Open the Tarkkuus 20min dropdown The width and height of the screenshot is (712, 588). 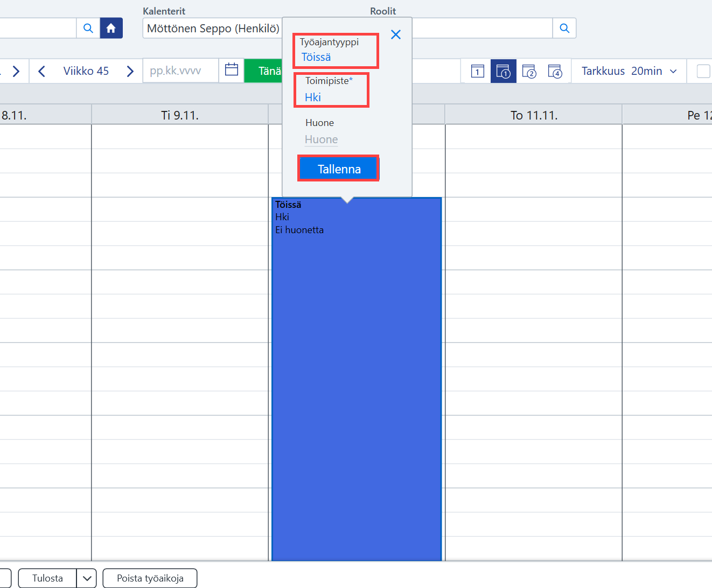(x=629, y=71)
